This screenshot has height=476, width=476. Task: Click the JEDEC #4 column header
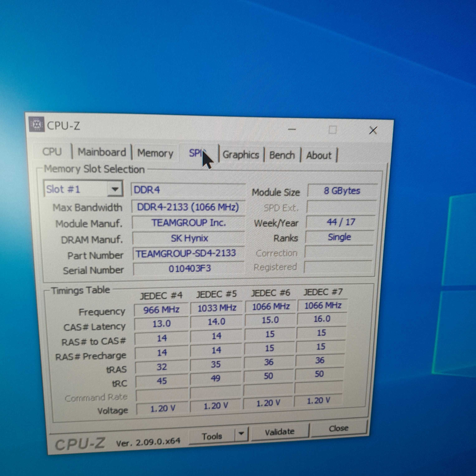tap(161, 295)
